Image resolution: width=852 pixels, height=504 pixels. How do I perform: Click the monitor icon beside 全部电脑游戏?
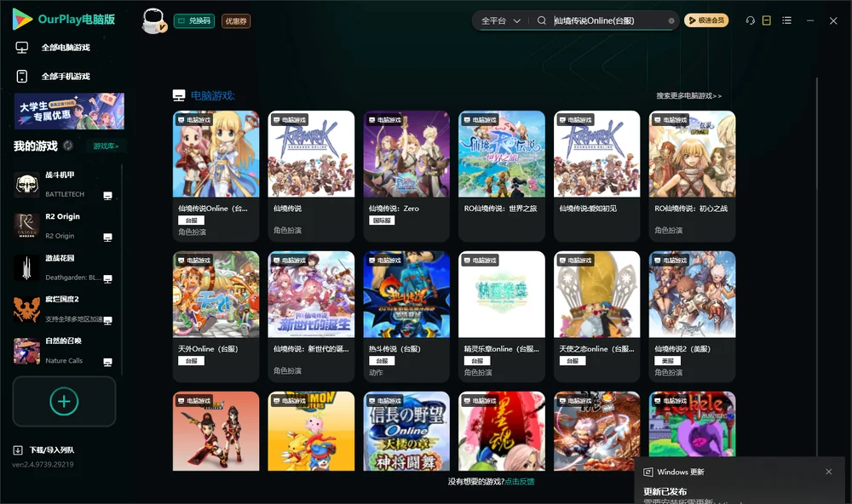click(x=22, y=48)
